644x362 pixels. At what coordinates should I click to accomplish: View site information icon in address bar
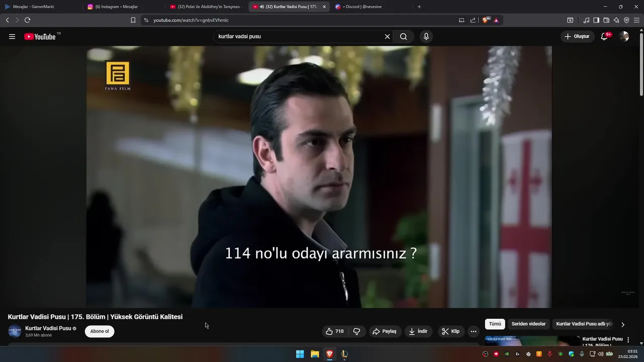[146, 20]
